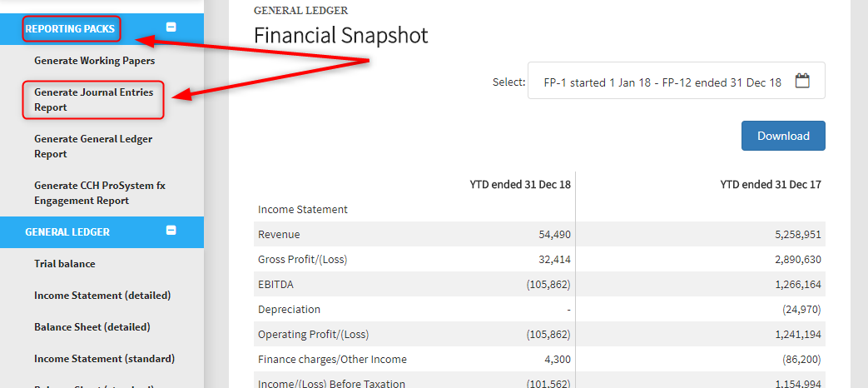Open Income Statement (detailed)

tap(102, 296)
